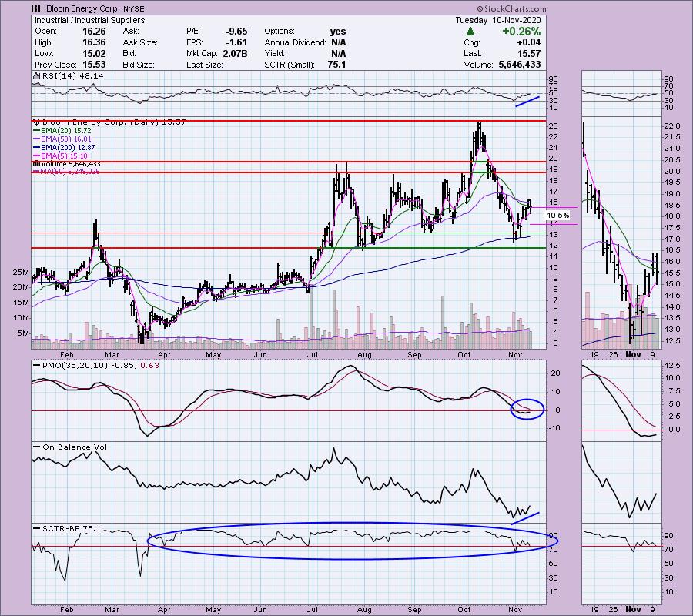Click the +0.26% percent change
Image resolution: width=693 pixels, height=616 pixels.
[x=521, y=32]
